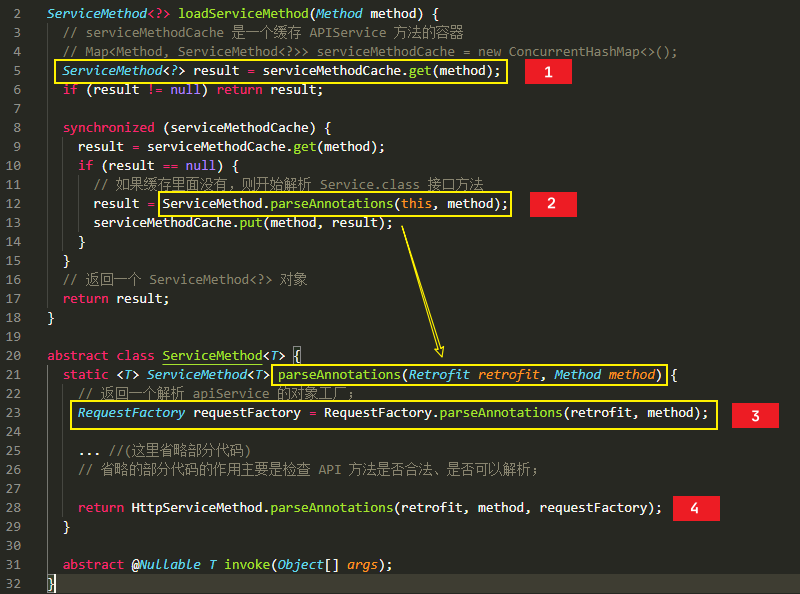Click the closing brace on line 29

pyautogui.click(x=66, y=527)
